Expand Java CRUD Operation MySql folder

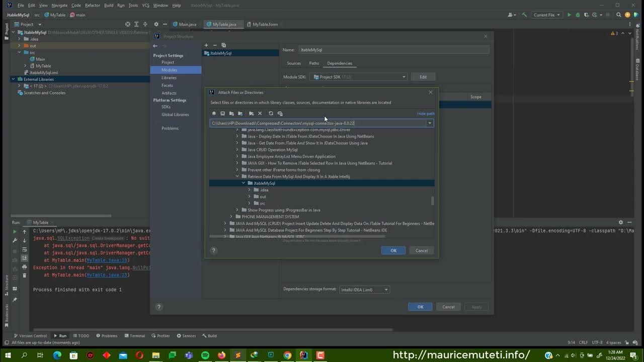click(237, 149)
